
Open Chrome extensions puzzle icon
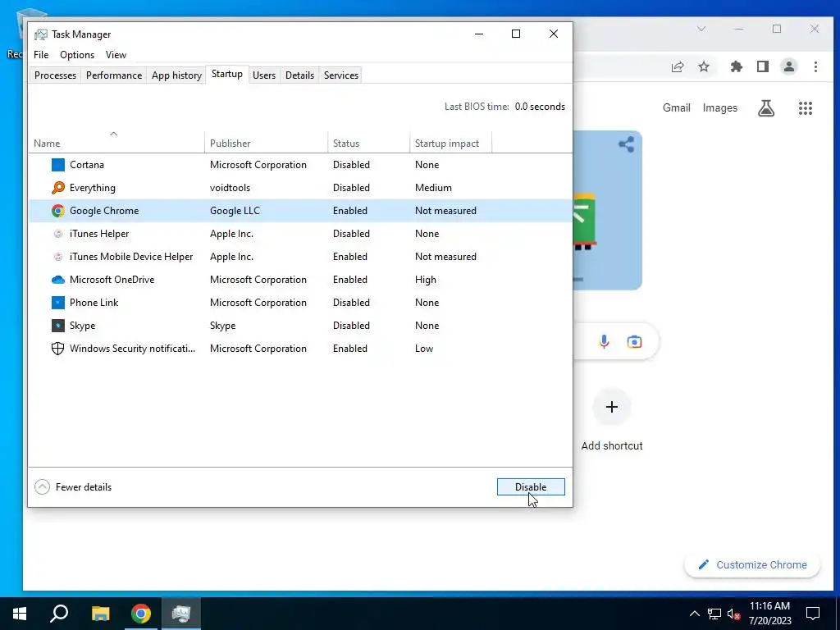coord(737,66)
